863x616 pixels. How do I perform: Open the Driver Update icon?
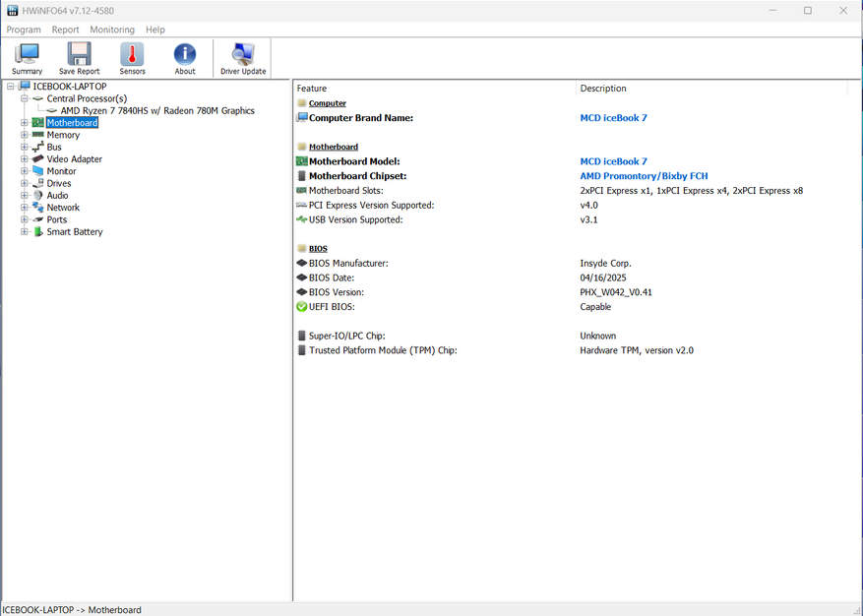point(242,58)
